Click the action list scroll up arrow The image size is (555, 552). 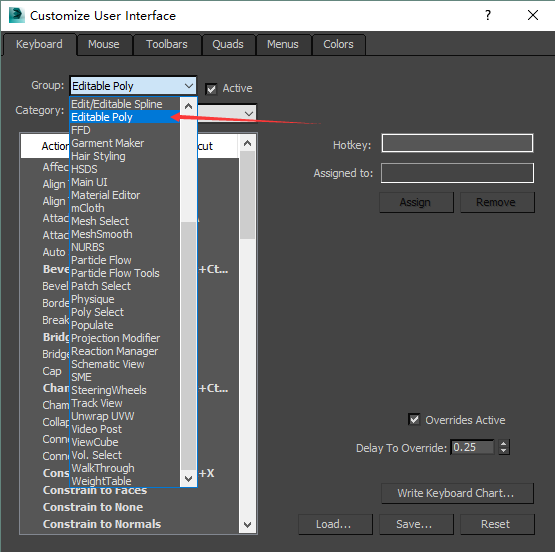coord(247,143)
